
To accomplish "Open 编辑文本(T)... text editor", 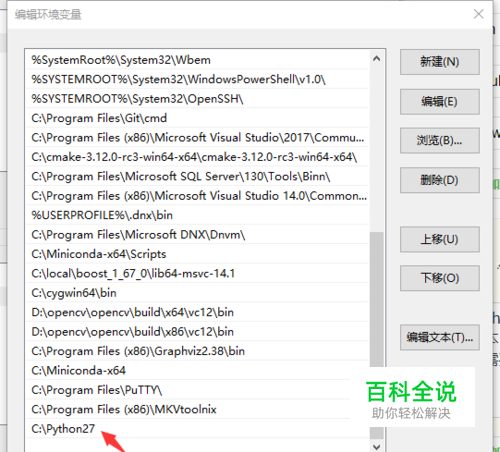I will [x=440, y=337].
